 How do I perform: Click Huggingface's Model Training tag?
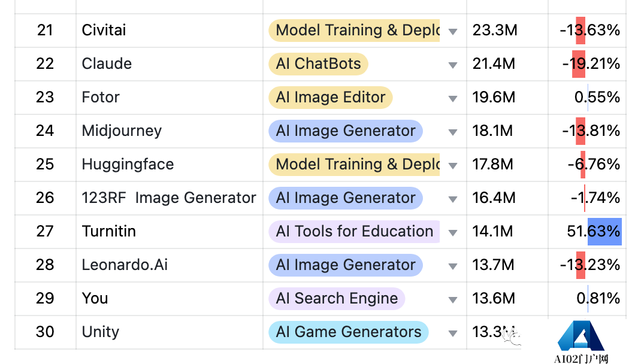354,165
